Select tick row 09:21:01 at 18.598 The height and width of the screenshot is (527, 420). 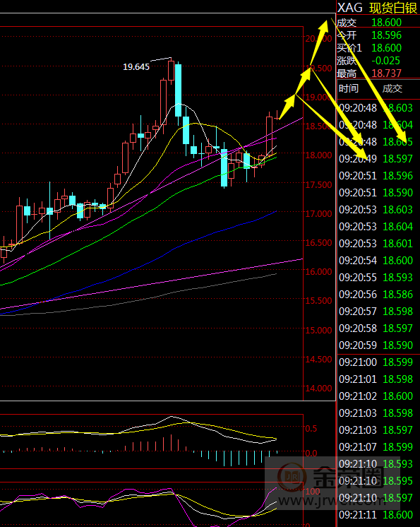(x=376, y=379)
